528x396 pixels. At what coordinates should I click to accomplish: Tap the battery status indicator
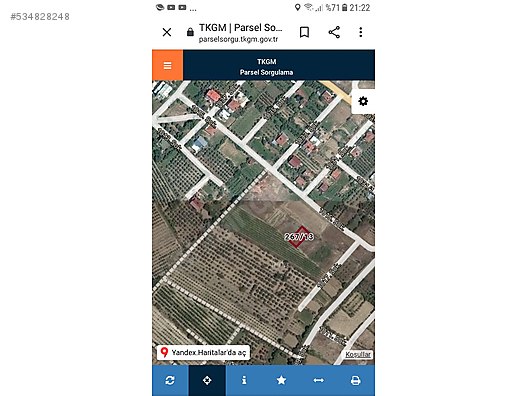click(344, 7)
